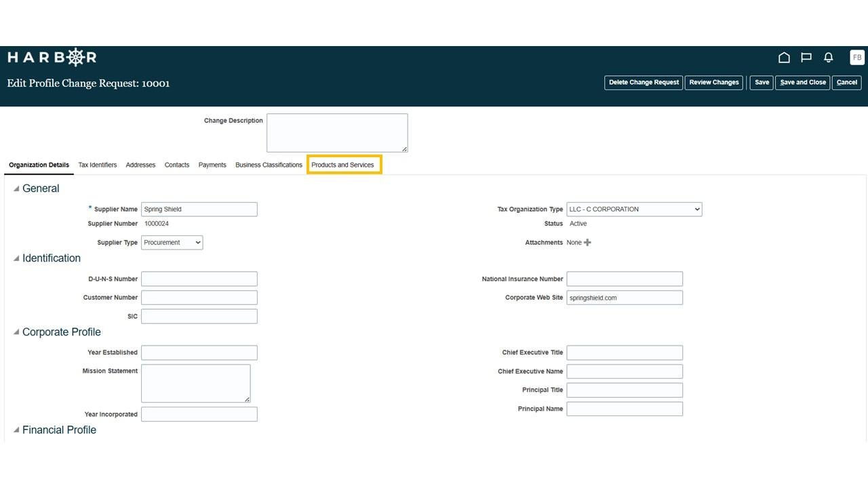Screen dimensions: 868x488
Task: Click the Save and Close button
Action: click(x=803, y=83)
